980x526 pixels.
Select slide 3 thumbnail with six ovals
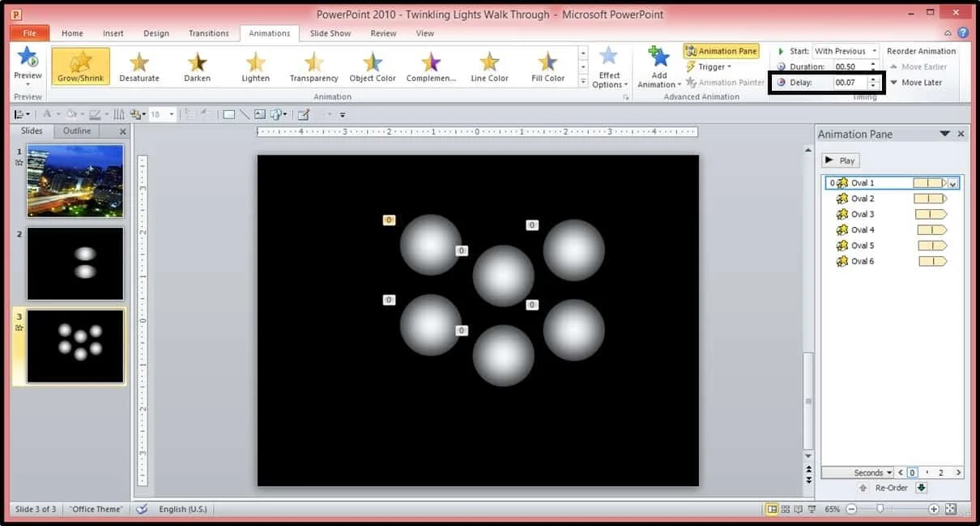pos(75,346)
